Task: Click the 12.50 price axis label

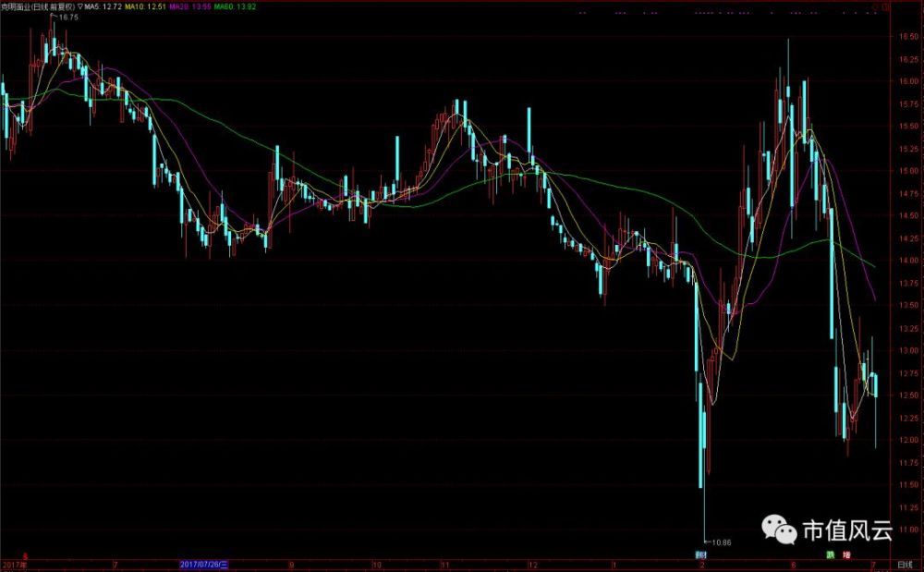Action: pyautogui.click(x=908, y=396)
